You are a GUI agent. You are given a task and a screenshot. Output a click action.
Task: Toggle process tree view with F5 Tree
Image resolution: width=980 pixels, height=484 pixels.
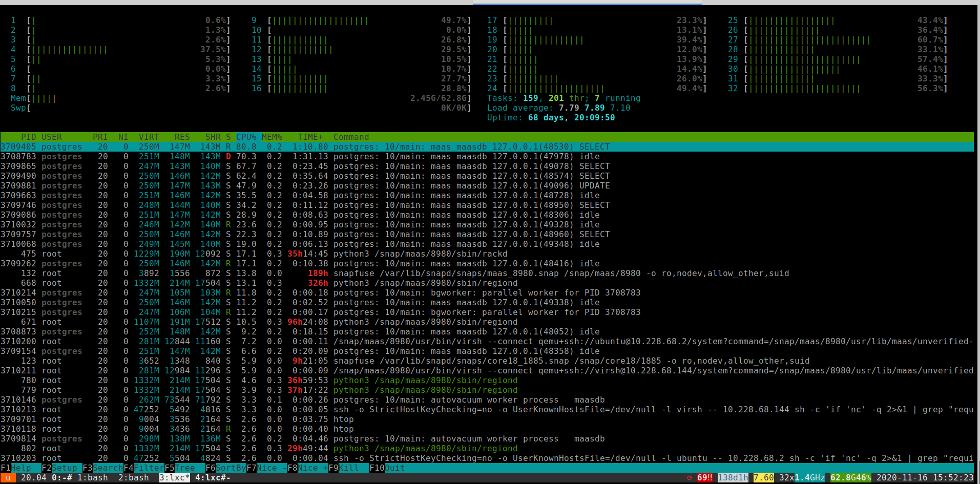tap(184, 468)
